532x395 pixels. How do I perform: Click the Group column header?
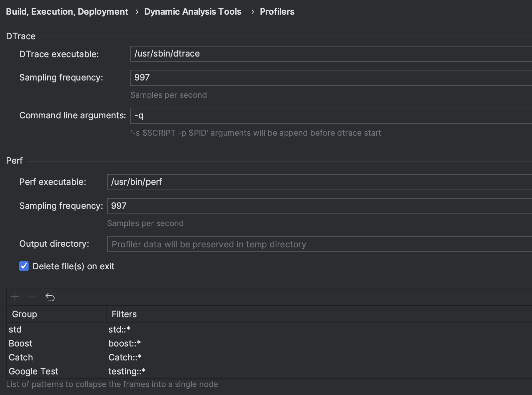click(25, 314)
